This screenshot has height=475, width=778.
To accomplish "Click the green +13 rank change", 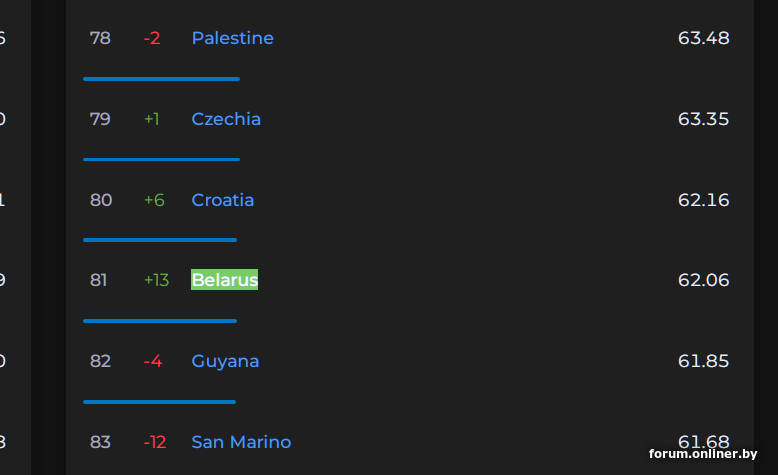I will [x=156, y=280].
